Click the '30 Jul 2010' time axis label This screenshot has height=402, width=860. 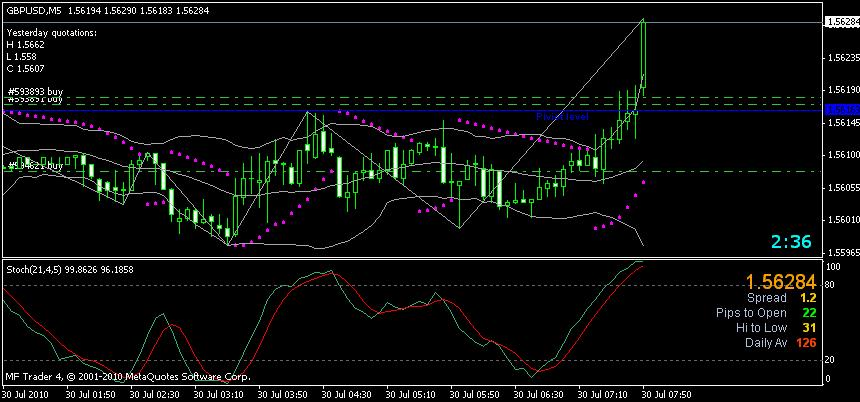[x=25, y=394]
